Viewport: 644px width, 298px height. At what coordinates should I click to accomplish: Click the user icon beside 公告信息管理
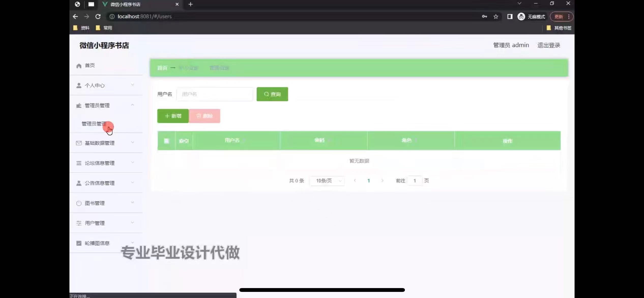click(x=79, y=183)
